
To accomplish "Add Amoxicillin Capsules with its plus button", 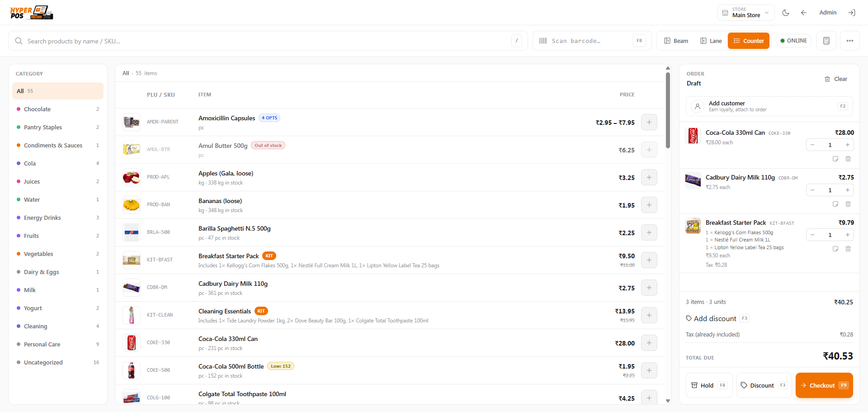I will pyautogui.click(x=649, y=122).
